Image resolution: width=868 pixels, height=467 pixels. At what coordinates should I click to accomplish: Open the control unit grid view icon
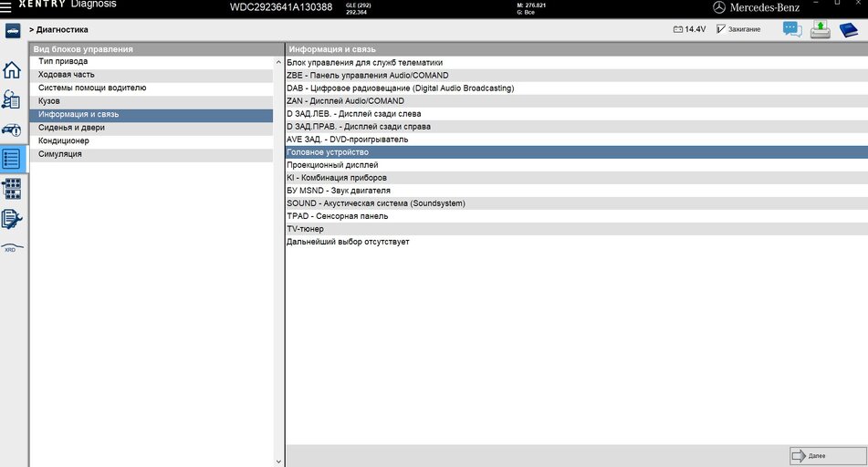(x=12, y=189)
